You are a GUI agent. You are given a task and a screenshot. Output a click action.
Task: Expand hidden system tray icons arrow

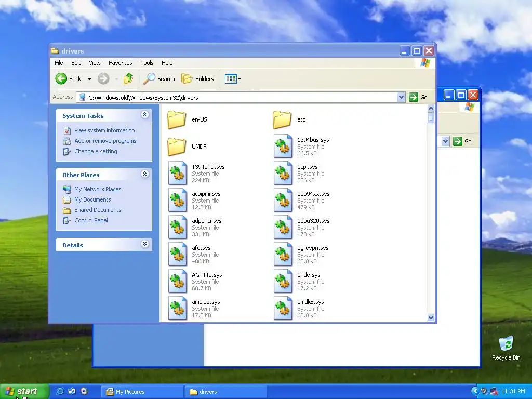tap(475, 391)
